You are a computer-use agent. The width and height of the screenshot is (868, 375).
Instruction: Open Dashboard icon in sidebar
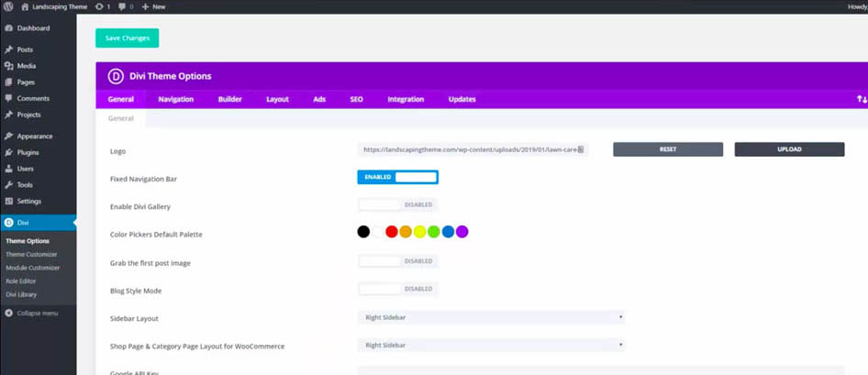8,28
